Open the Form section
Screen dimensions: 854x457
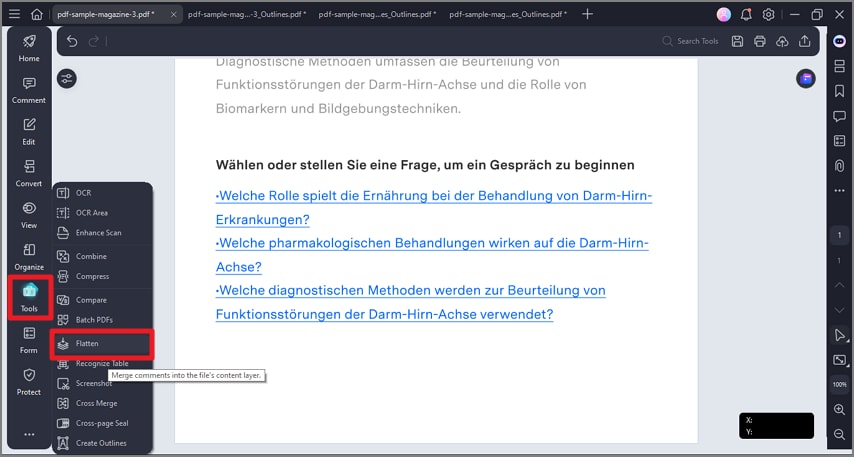29,340
